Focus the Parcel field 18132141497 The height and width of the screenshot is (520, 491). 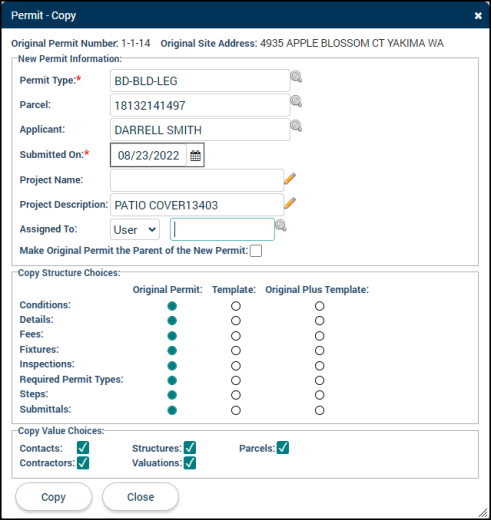[x=200, y=105]
